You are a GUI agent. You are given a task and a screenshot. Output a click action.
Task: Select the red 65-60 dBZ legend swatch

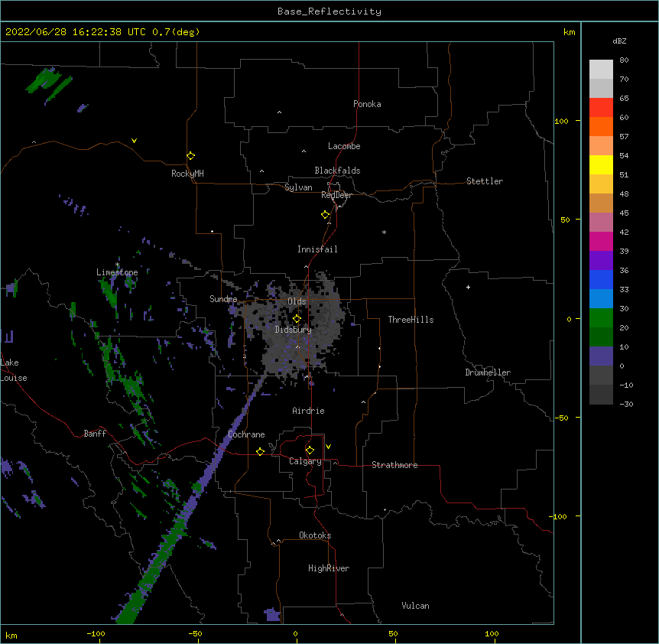click(601, 108)
